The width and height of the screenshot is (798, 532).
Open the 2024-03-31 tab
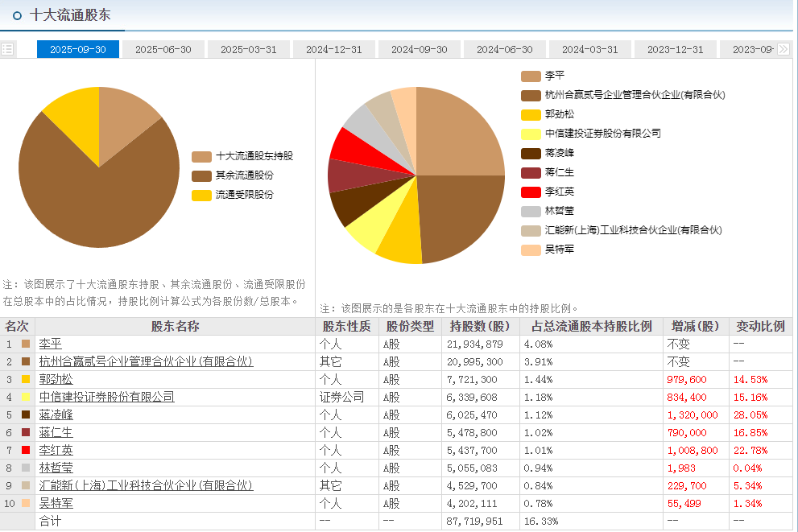coord(590,49)
